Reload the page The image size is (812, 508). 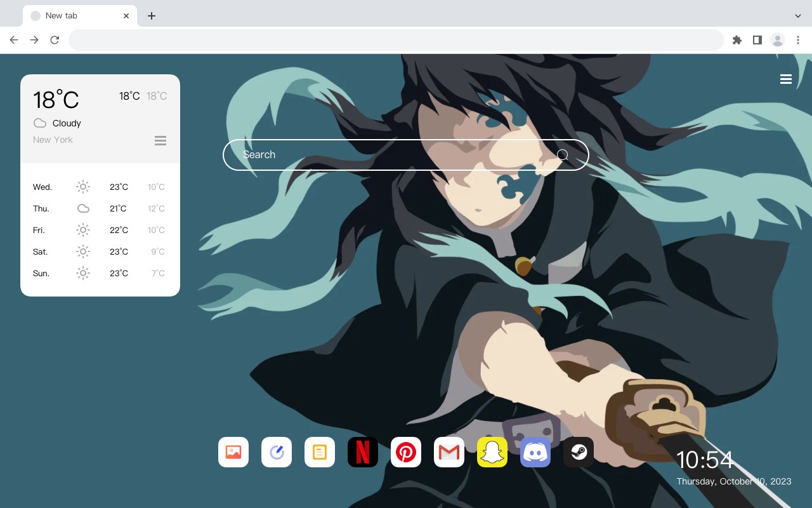pyautogui.click(x=55, y=40)
